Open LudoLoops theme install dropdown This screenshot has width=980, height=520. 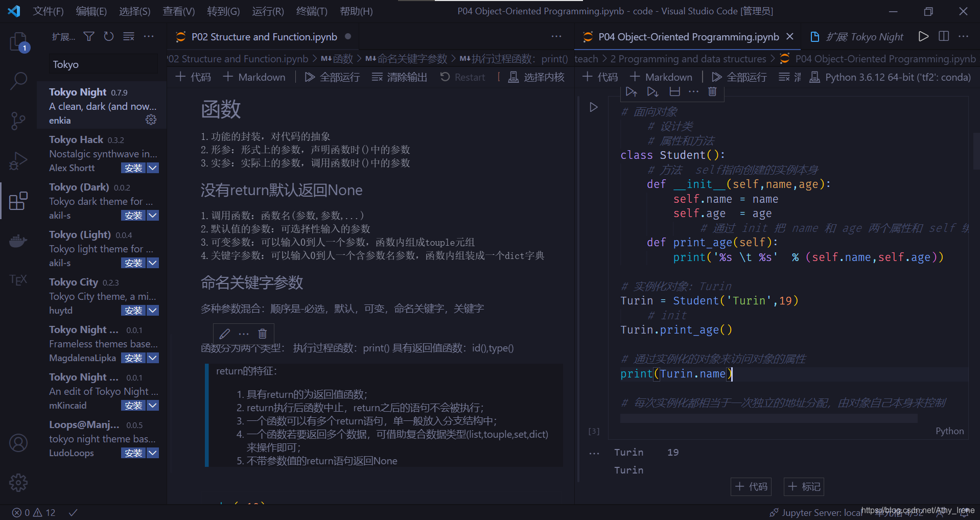click(153, 453)
